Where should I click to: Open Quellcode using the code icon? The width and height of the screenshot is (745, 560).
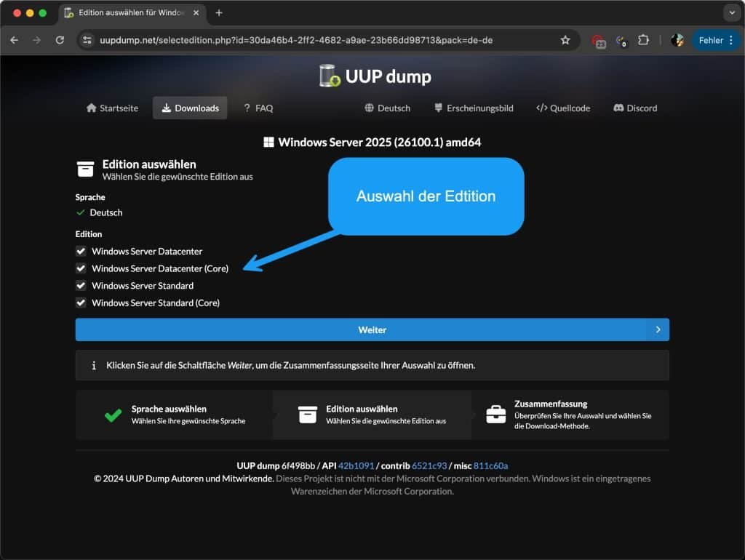click(x=543, y=108)
